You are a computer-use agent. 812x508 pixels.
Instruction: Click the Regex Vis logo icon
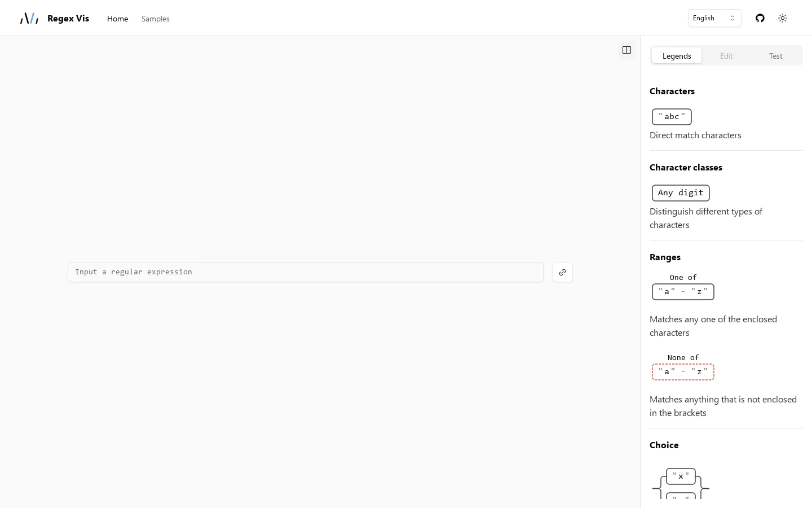click(x=29, y=19)
